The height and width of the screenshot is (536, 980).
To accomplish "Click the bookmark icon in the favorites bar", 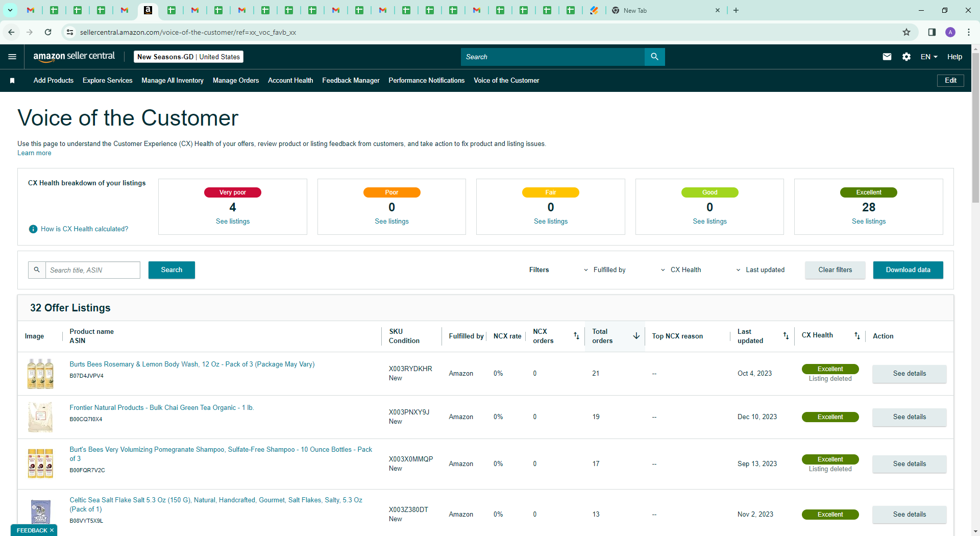I will click(12, 81).
